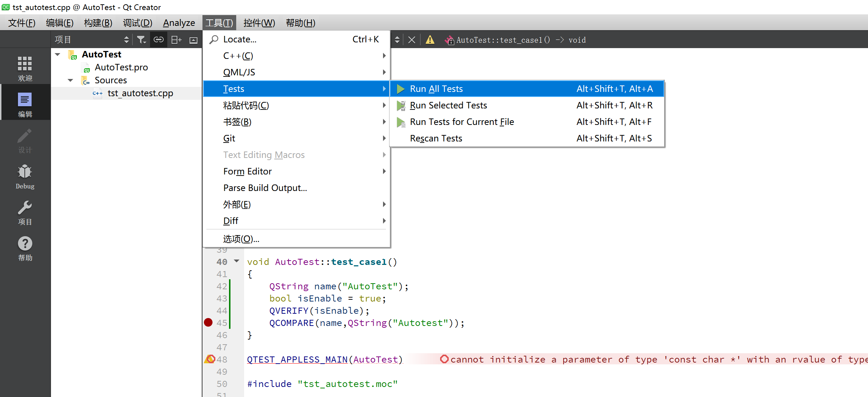Click Run Selected Tests entry
Viewport: 868px width, 397px height.
click(448, 105)
